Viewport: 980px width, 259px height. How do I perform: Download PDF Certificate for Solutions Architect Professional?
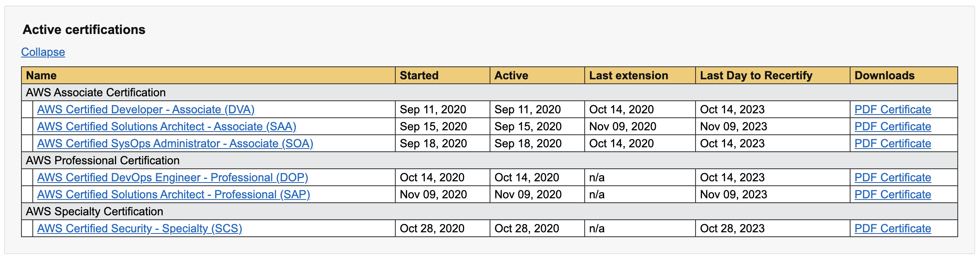pyautogui.click(x=892, y=194)
